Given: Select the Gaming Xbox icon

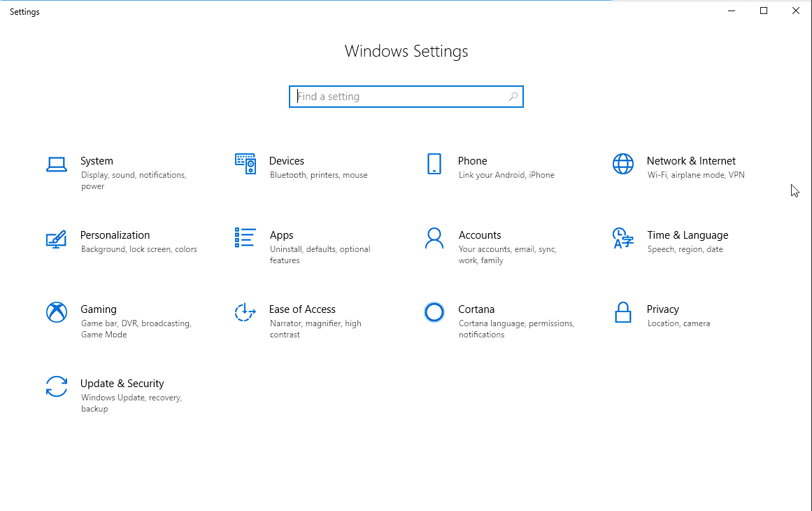Looking at the screenshot, I should point(57,313).
